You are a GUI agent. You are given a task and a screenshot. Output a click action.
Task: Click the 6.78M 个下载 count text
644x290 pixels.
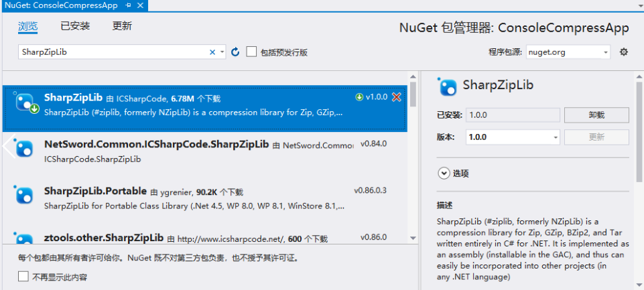coord(196,98)
